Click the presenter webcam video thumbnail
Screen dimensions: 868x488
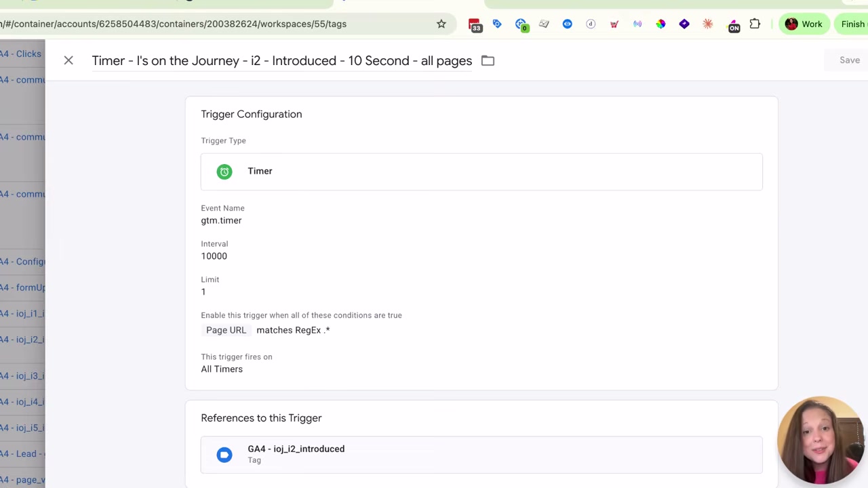(821, 441)
